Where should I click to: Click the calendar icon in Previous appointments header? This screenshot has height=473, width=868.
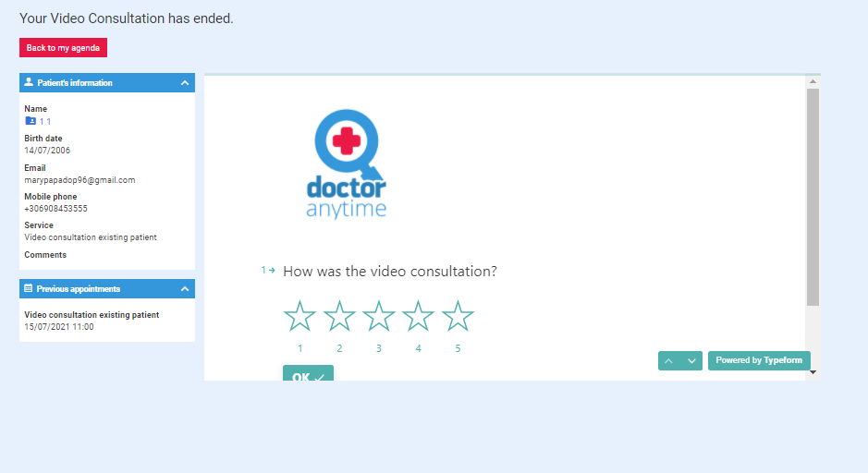[29, 288]
